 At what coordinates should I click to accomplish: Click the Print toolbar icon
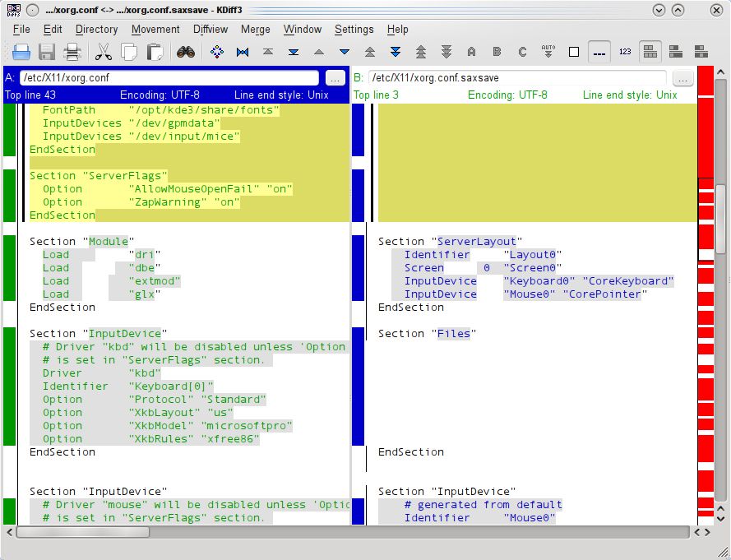(x=72, y=52)
